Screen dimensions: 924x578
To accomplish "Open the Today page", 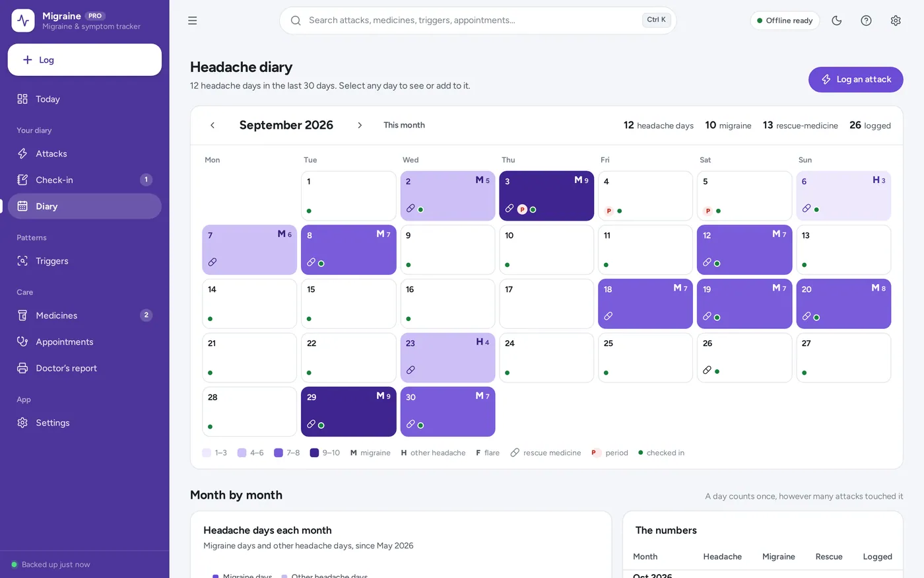I will click(84, 99).
